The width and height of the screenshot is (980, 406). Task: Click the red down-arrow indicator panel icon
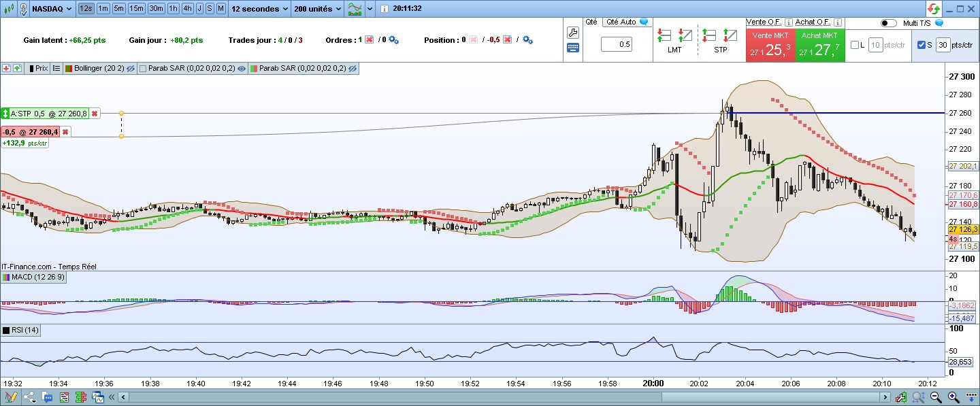[6, 69]
